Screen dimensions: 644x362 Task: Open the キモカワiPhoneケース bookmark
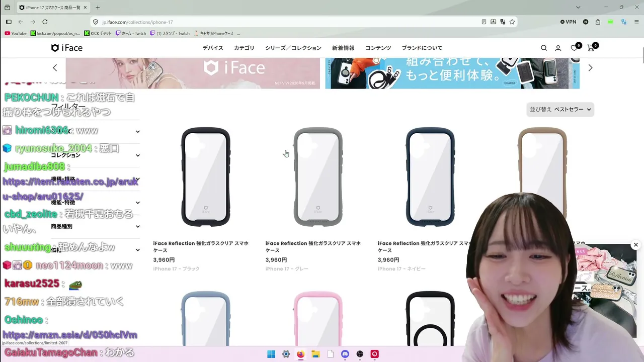click(x=214, y=34)
